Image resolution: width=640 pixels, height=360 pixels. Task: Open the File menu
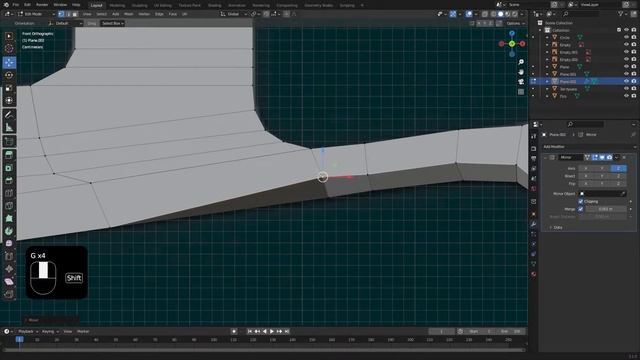16,5
